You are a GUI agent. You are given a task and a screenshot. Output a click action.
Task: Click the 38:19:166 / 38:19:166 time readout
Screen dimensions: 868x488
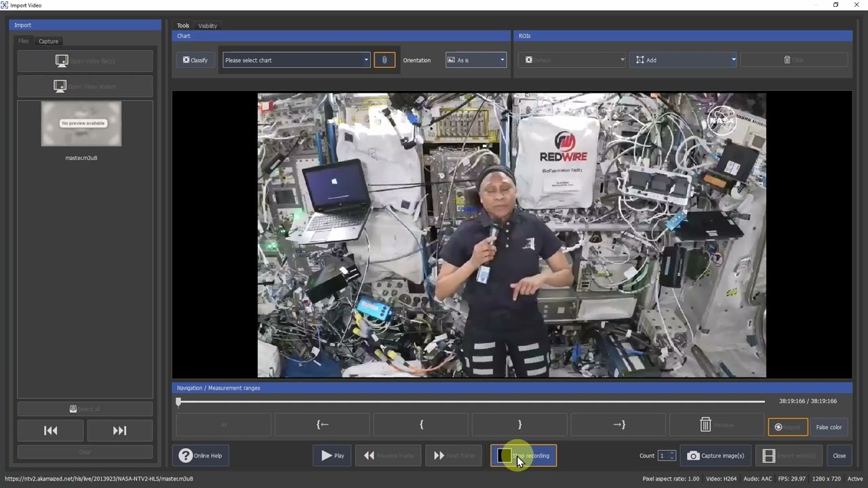[x=808, y=401]
